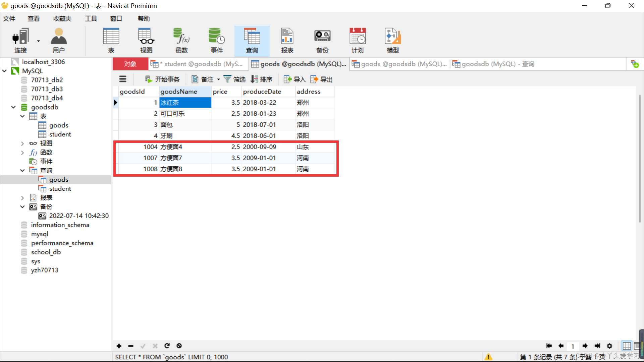Collapse the MySQL connection node
The width and height of the screenshot is (644, 362).
pos(5,71)
